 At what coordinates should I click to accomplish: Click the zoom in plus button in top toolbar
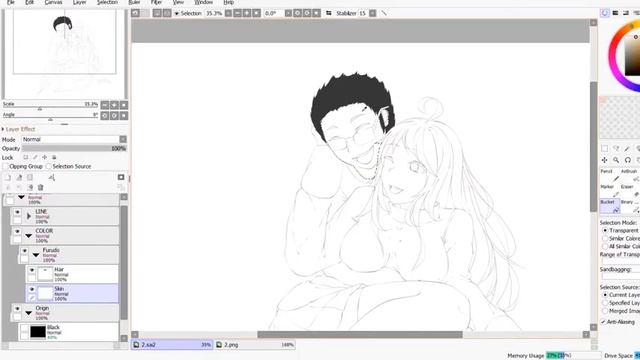[x=247, y=13]
